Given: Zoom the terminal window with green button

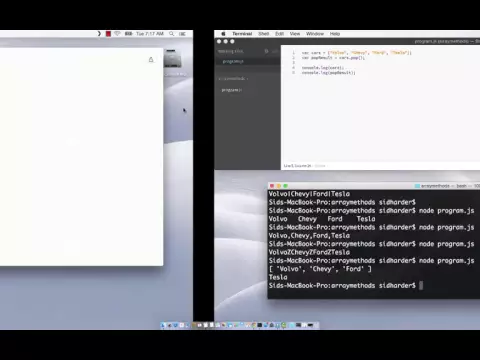Looking at the screenshot, I should pos(286,186).
